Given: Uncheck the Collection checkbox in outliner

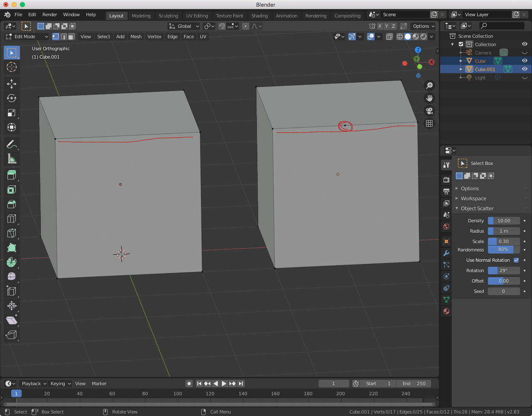Looking at the screenshot, I should (461, 44).
